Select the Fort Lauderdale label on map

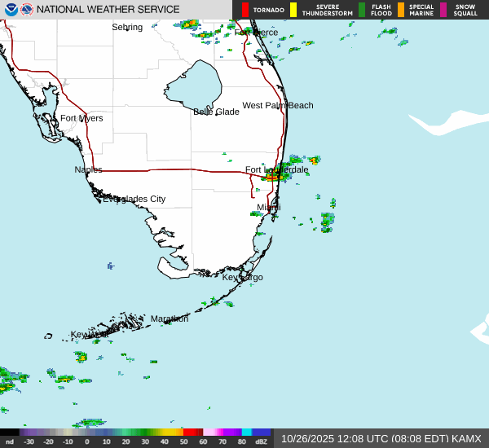pyautogui.click(x=276, y=170)
